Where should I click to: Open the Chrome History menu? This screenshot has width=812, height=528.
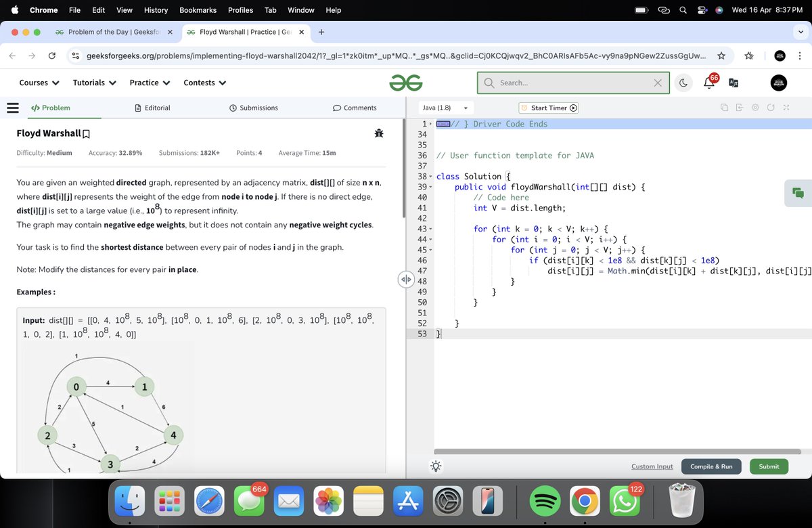click(x=156, y=10)
